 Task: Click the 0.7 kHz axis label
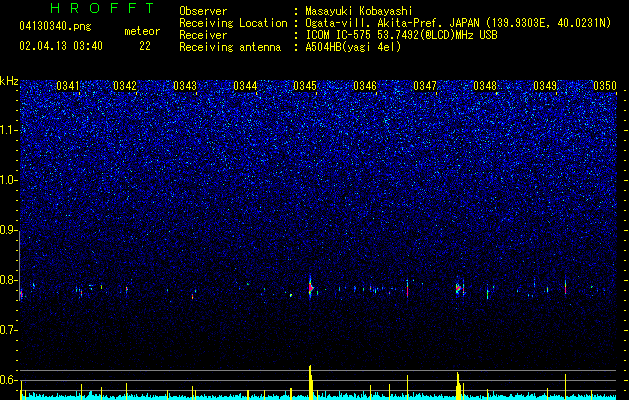point(9,330)
